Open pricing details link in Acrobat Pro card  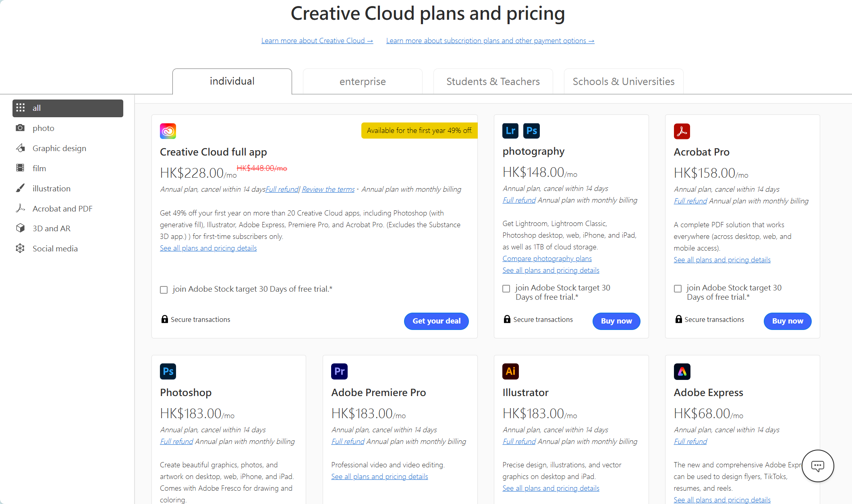(x=722, y=260)
